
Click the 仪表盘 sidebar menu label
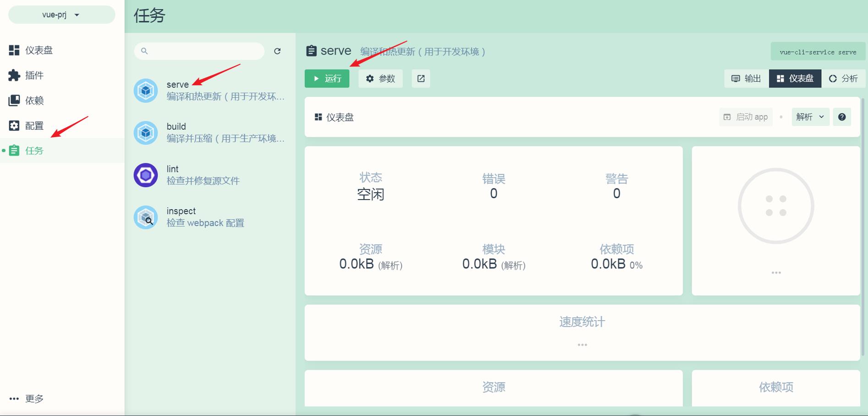pyautogui.click(x=39, y=50)
